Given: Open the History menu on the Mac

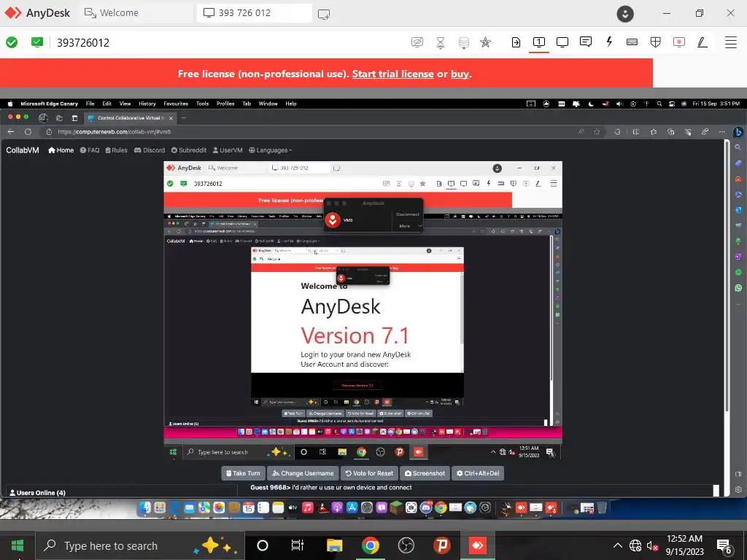Looking at the screenshot, I should 147,104.
